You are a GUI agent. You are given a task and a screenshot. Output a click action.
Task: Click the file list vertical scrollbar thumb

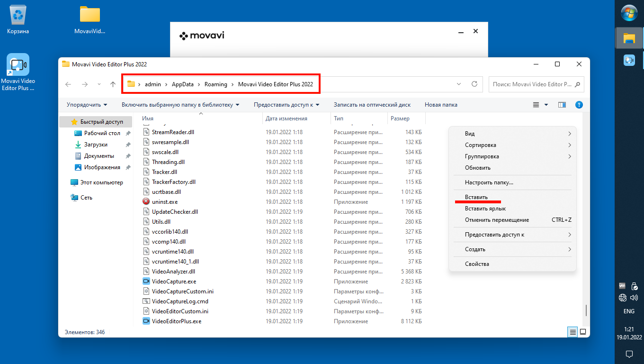pyautogui.click(x=586, y=310)
